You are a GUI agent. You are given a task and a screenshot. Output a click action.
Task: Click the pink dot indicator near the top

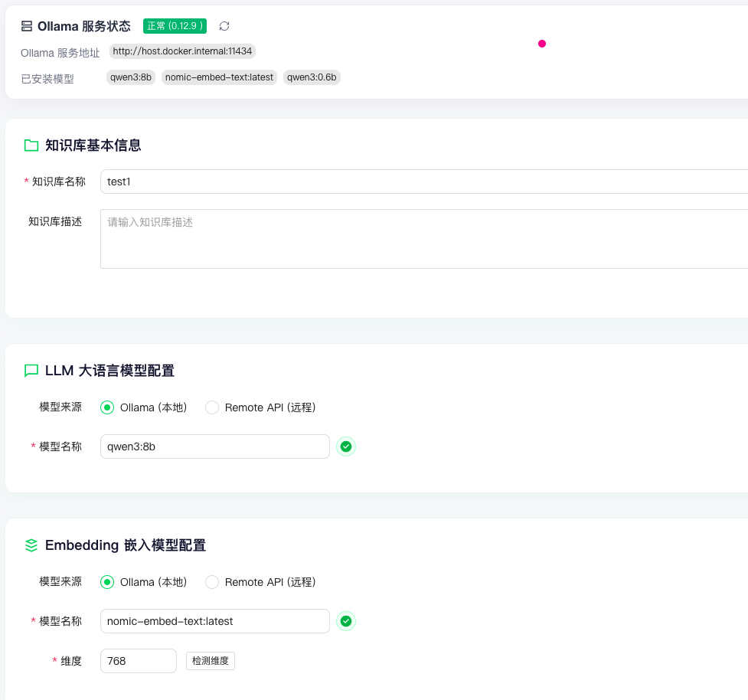(x=542, y=44)
